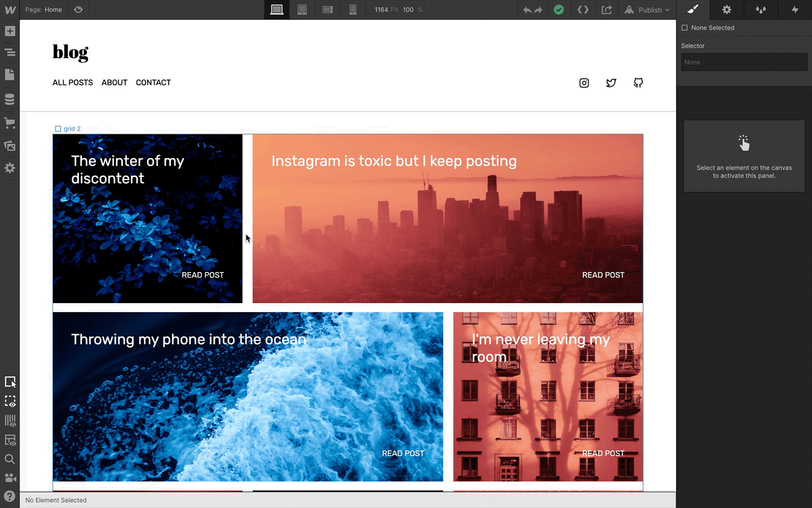
Task: Select the Style panel paintbrush icon
Action: pos(692,10)
